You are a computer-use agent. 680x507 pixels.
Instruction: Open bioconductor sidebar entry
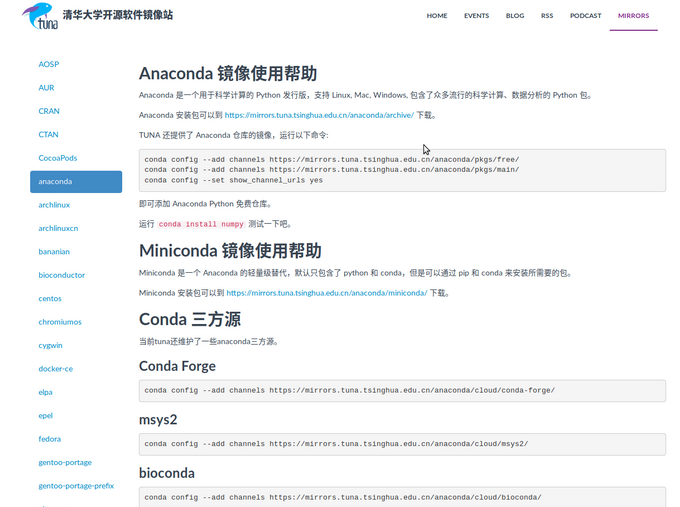pyautogui.click(x=62, y=275)
